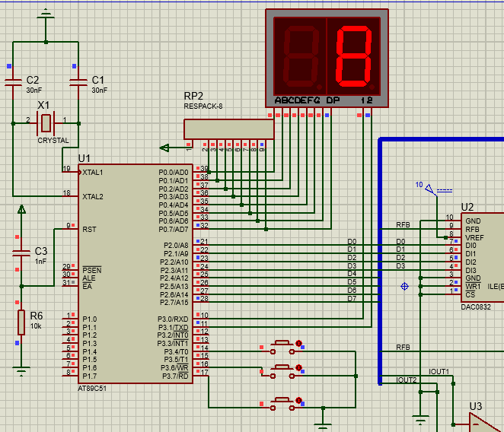
Task: Click the EA pin label on U1
Action: click(87, 286)
